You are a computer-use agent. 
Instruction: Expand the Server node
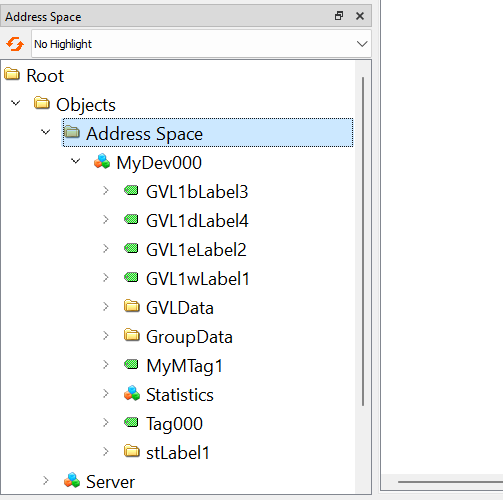pos(46,481)
